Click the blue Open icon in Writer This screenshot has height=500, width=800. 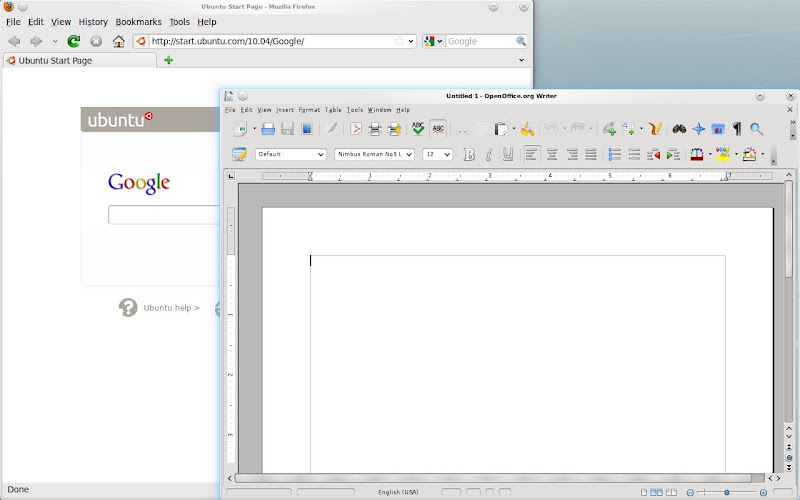268,129
